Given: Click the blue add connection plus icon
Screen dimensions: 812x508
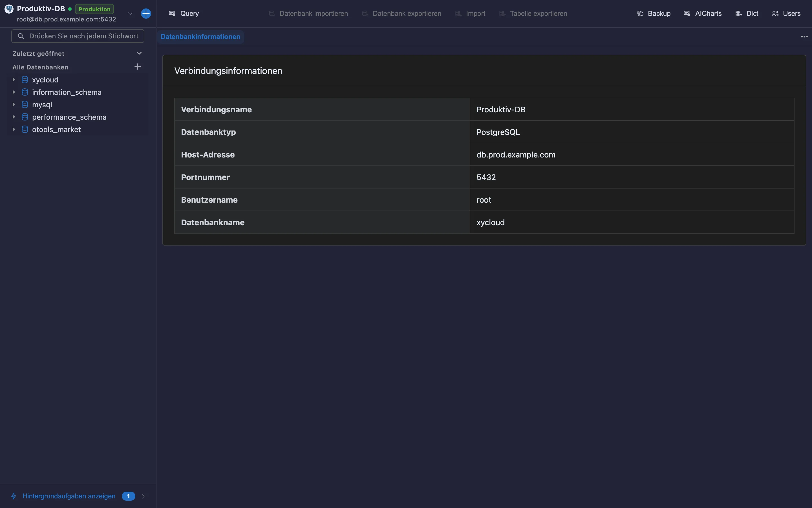Looking at the screenshot, I should [x=146, y=14].
